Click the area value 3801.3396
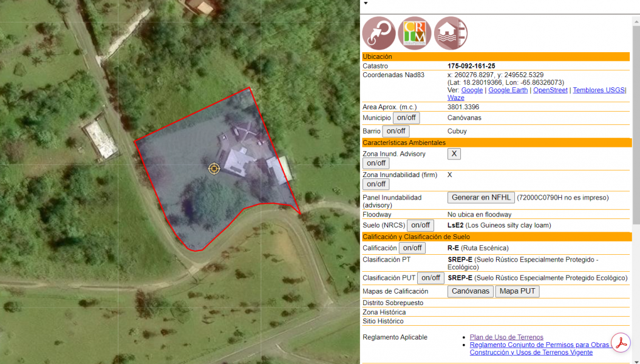The image size is (640, 364). coord(463,107)
